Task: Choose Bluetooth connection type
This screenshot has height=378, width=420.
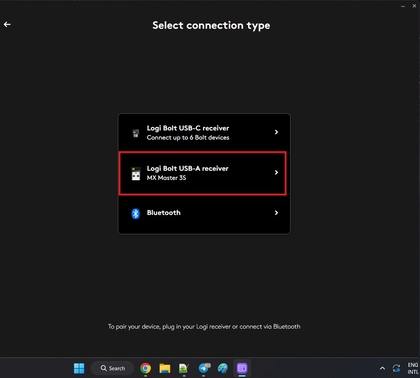Action: (204, 213)
